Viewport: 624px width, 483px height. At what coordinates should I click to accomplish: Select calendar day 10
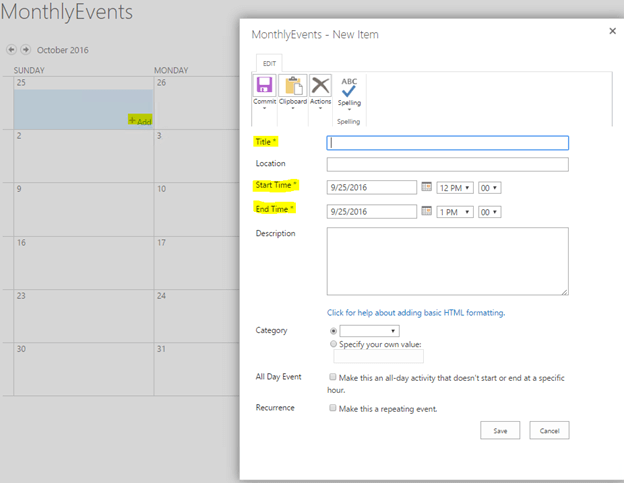(x=162, y=189)
